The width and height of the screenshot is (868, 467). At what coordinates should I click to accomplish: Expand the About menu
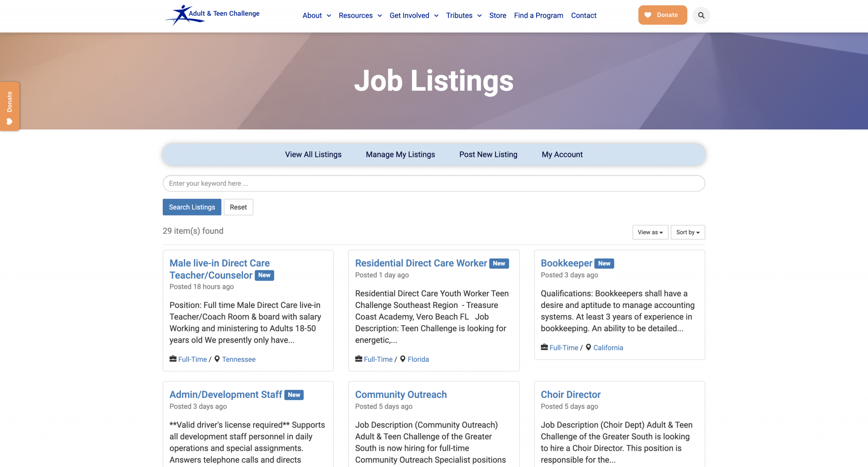pyautogui.click(x=317, y=15)
